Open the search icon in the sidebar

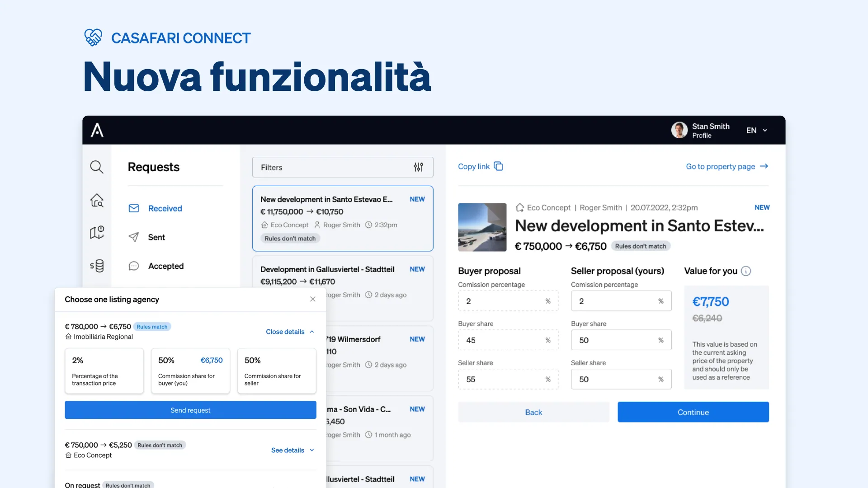pos(97,167)
